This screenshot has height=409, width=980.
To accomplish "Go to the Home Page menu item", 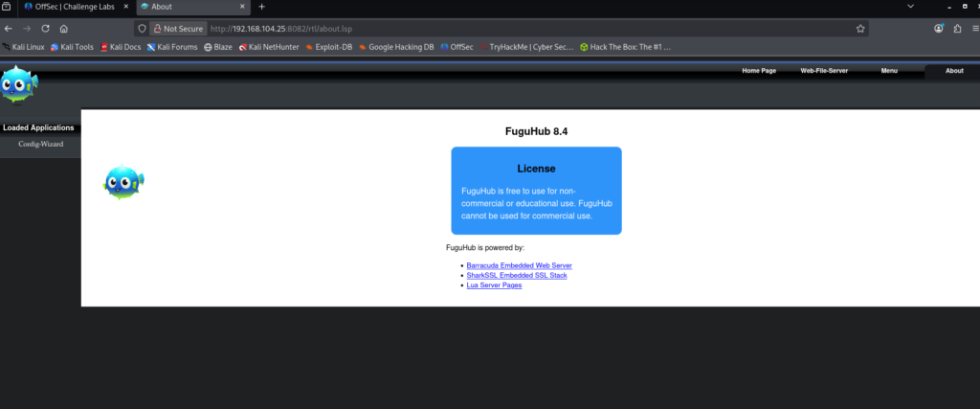I will click(759, 71).
